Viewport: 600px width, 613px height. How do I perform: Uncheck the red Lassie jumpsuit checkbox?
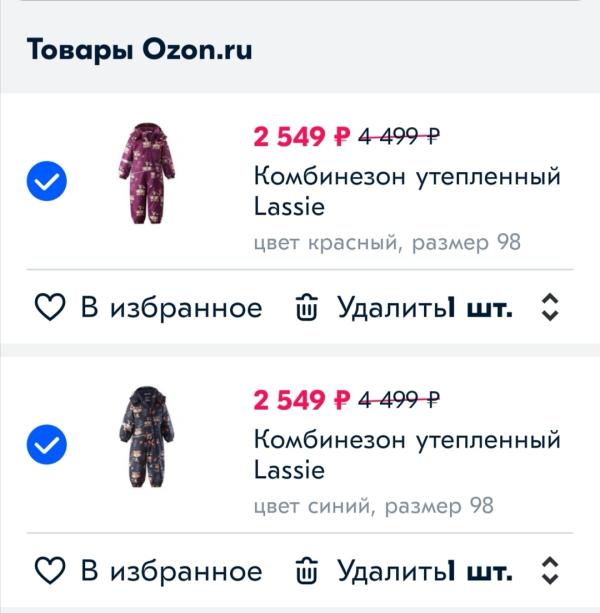pyautogui.click(x=46, y=181)
